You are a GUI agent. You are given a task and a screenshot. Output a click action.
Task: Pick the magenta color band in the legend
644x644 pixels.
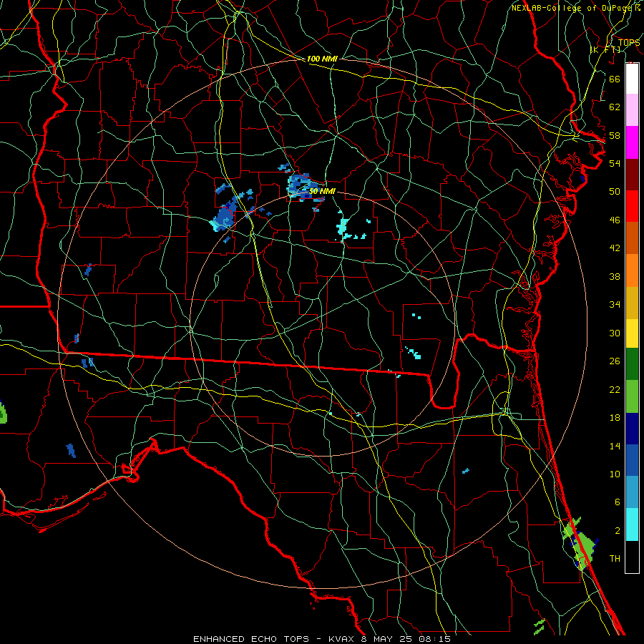632,142
